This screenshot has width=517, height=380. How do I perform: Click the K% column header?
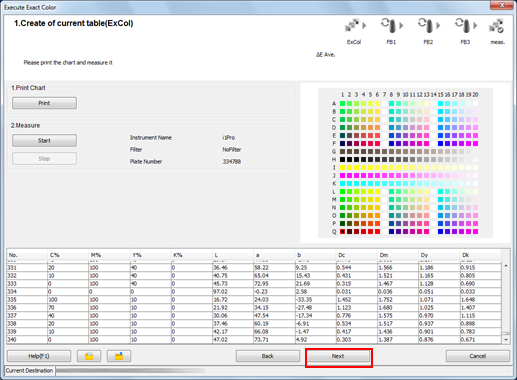click(x=192, y=255)
